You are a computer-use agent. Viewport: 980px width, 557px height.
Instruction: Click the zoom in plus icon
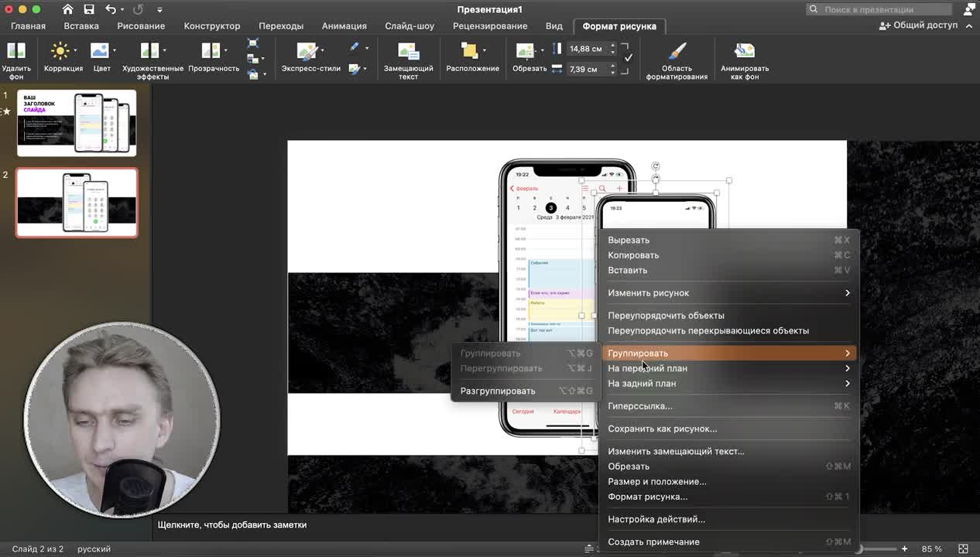click(904, 548)
